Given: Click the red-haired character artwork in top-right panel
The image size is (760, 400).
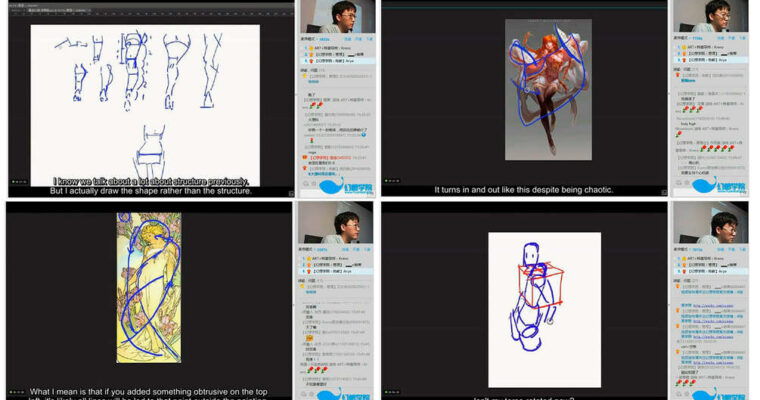Looking at the screenshot, I should 547,90.
